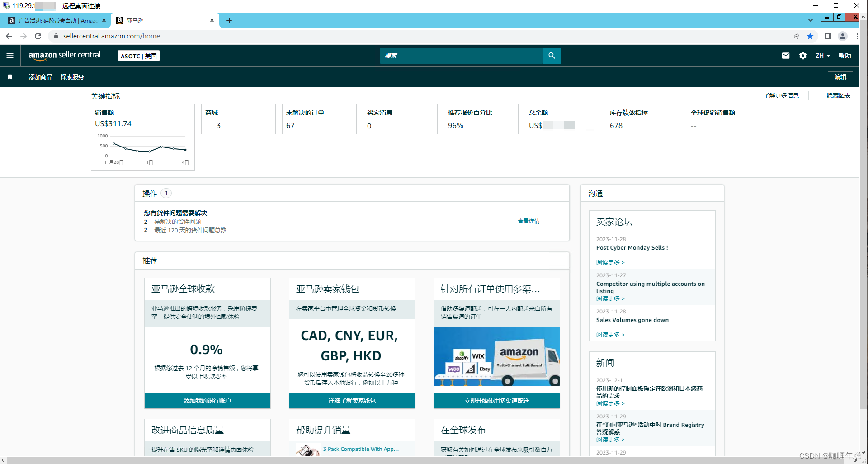Click the multi-channel fulfillment truck image
This screenshot has height=464, width=868.
point(497,356)
